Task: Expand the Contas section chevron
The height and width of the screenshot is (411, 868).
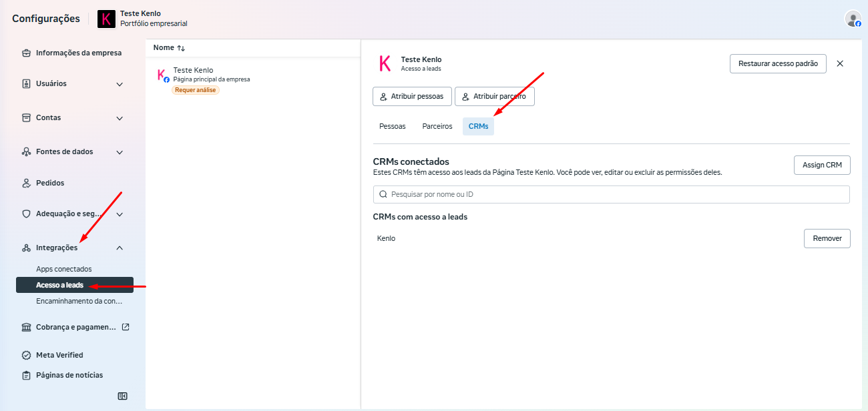Action: click(x=120, y=118)
